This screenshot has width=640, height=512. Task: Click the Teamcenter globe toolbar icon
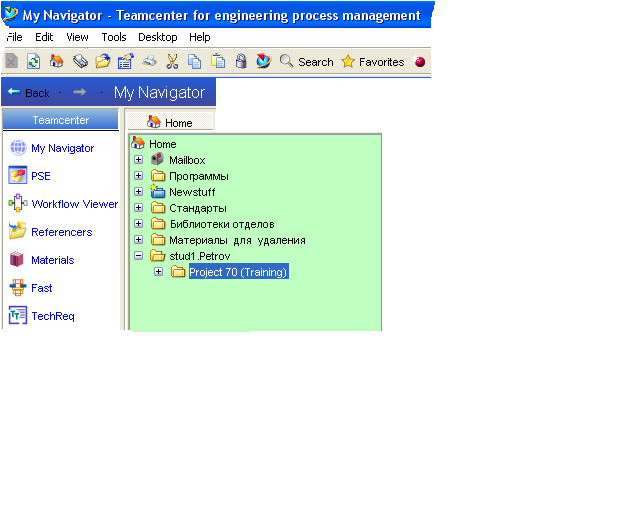(x=264, y=61)
